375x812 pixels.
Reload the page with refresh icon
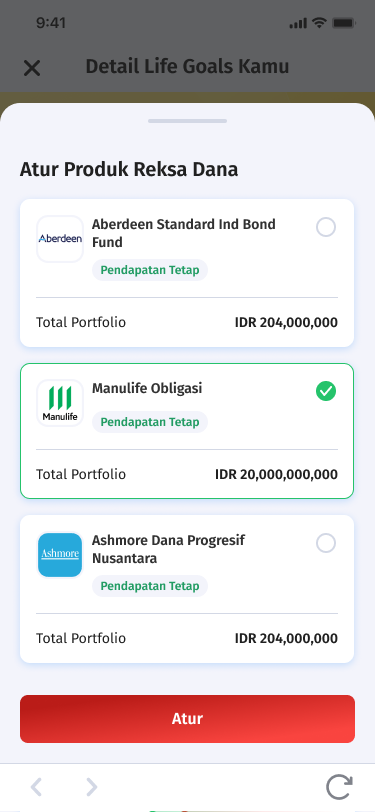(x=340, y=787)
